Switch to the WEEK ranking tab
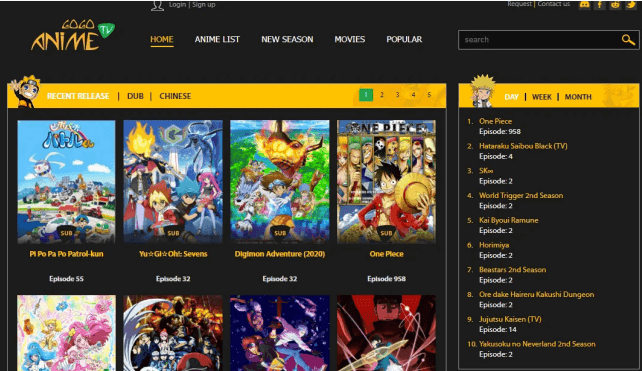The image size is (642, 371). (x=542, y=97)
